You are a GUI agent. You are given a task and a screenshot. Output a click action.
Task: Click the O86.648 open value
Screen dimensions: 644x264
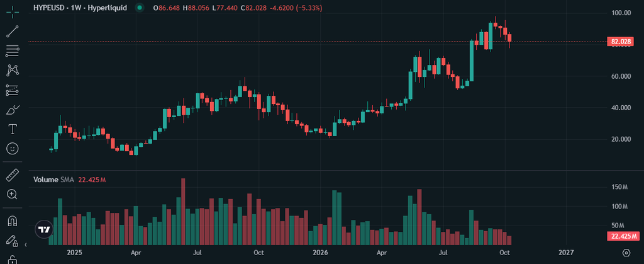167,8
